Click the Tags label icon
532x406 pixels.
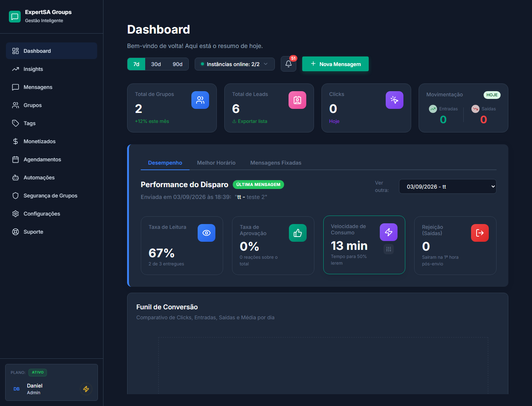(16, 123)
